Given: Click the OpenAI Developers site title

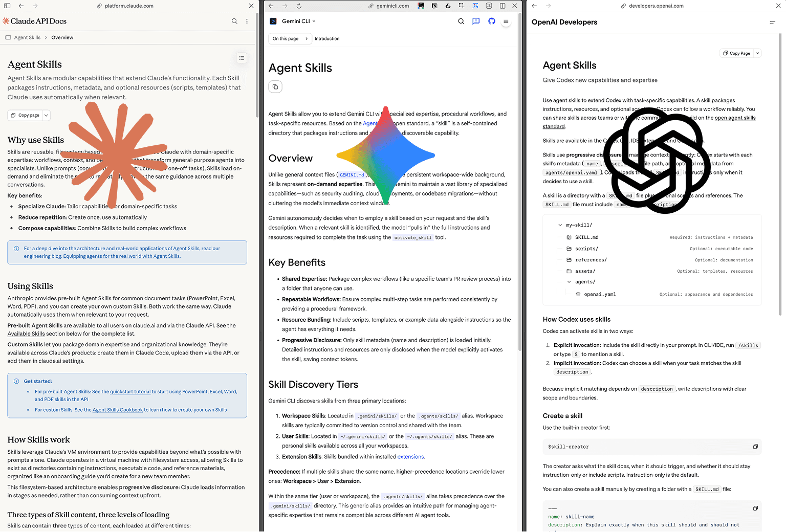Looking at the screenshot, I should 564,22.
